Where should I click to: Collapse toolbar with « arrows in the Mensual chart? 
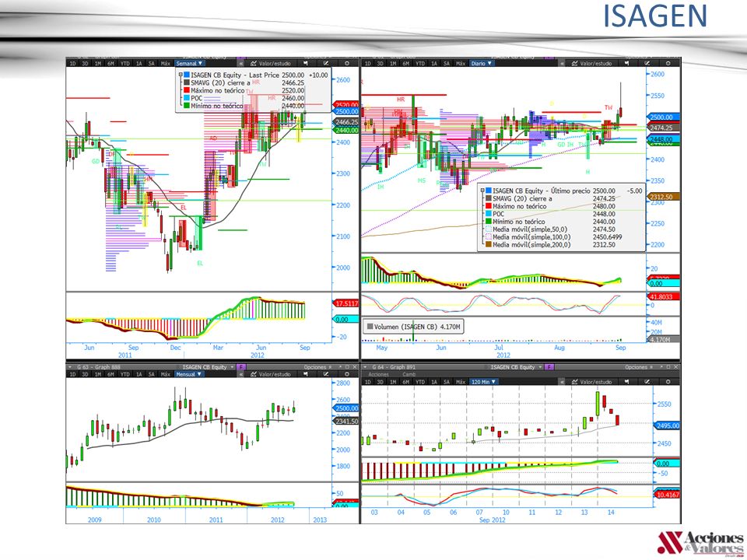[x=241, y=374]
